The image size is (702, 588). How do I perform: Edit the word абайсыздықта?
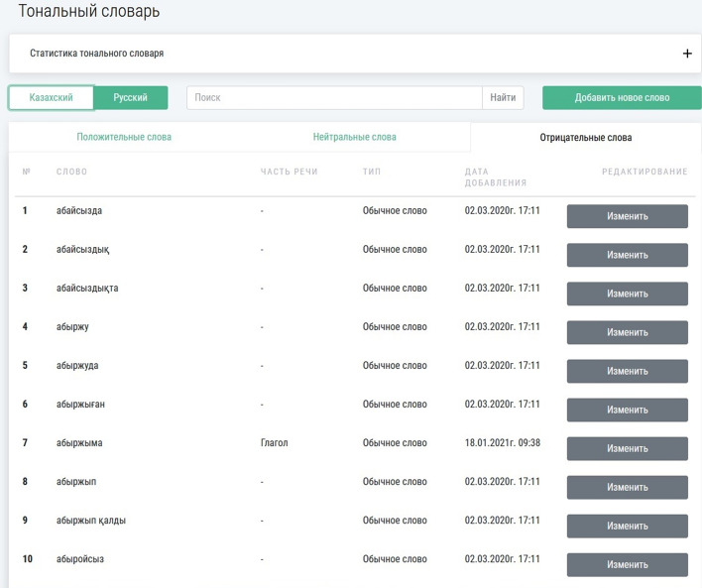coord(627,294)
